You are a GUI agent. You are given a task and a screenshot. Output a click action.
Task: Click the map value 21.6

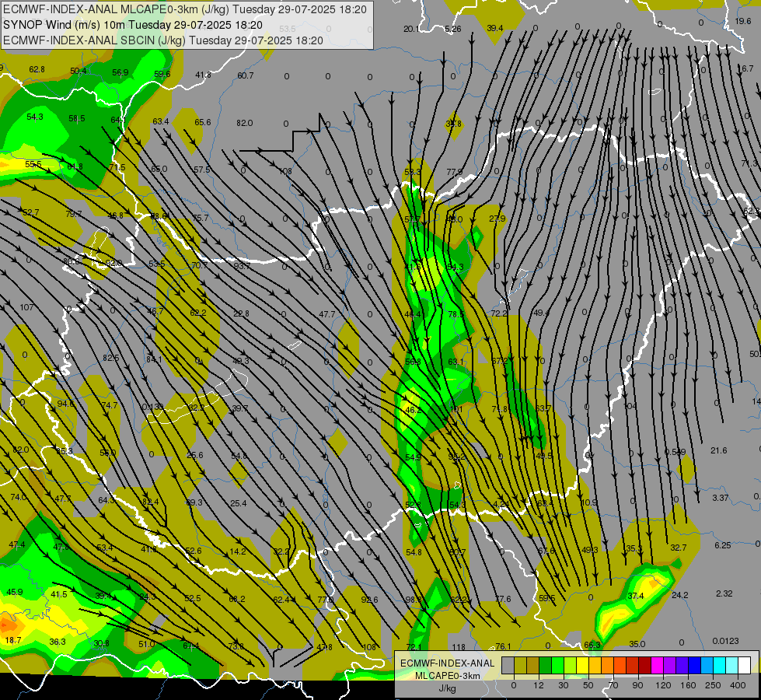tap(719, 450)
